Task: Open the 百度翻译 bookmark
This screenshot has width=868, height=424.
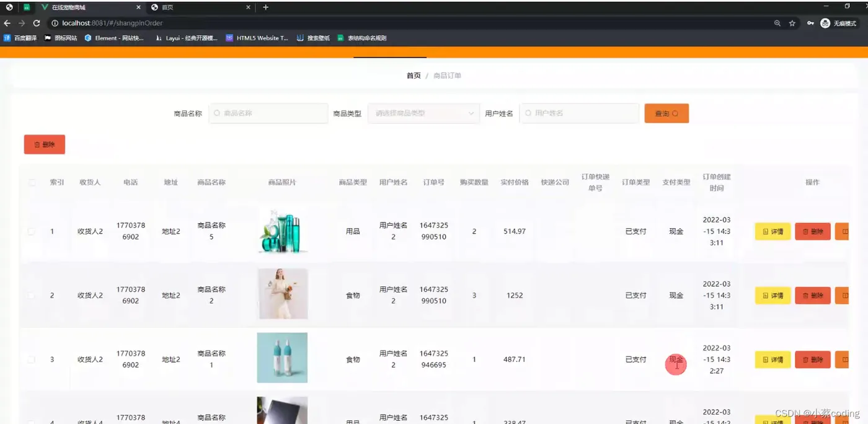Action: tap(20, 38)
